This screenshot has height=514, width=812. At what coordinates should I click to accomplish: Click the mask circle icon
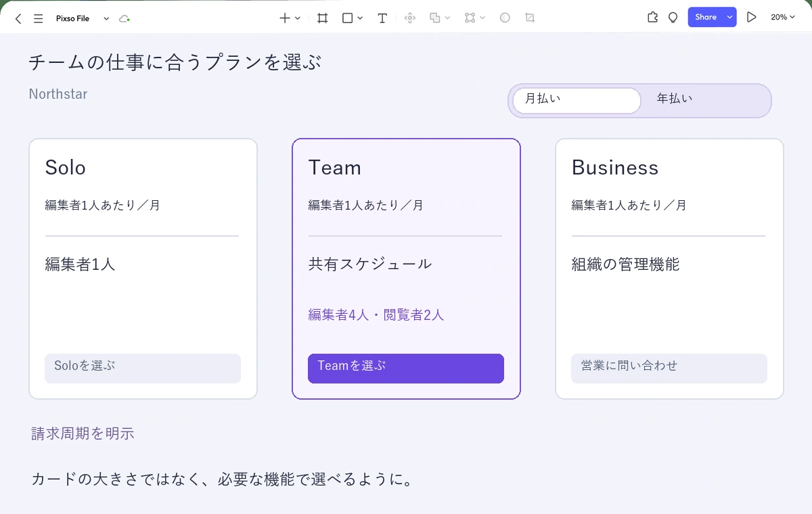pos(505,18)
